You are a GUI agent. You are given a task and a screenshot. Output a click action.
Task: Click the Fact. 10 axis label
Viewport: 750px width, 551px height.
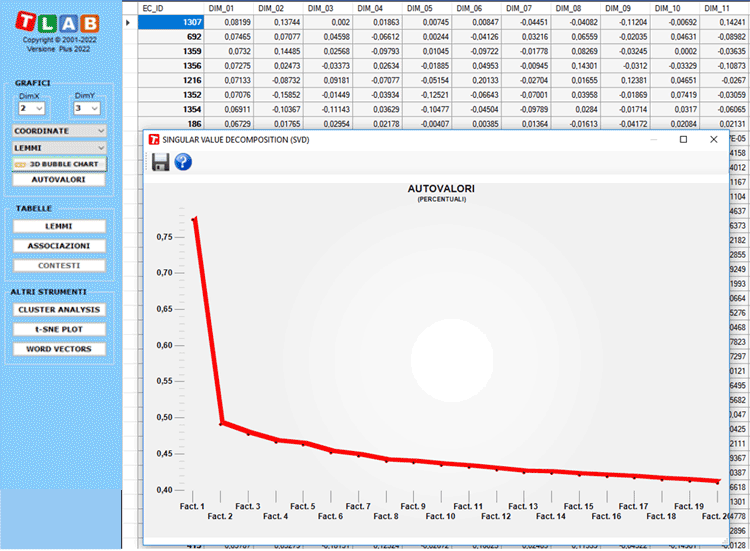[x=441, y=517]
